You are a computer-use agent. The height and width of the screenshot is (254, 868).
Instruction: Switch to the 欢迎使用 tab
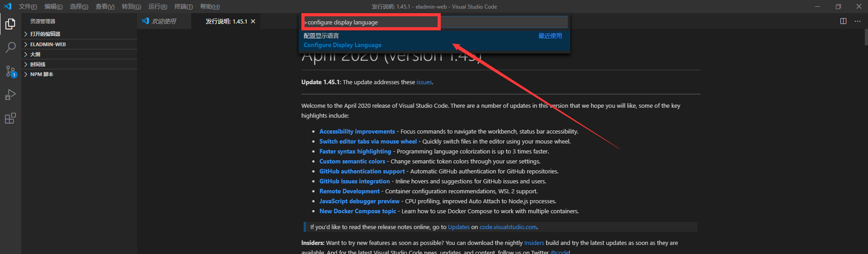point(164,21)
